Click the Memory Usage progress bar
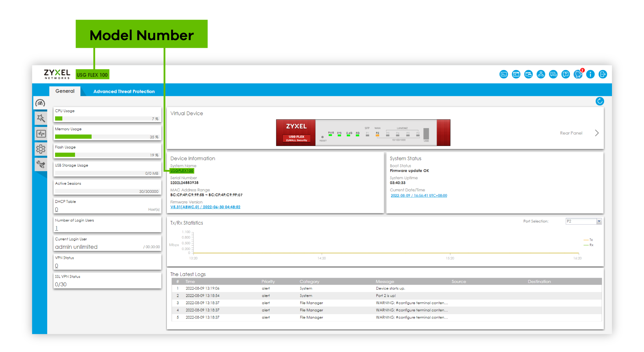Viewport: 644px width, 352px height. pos(107,137)
